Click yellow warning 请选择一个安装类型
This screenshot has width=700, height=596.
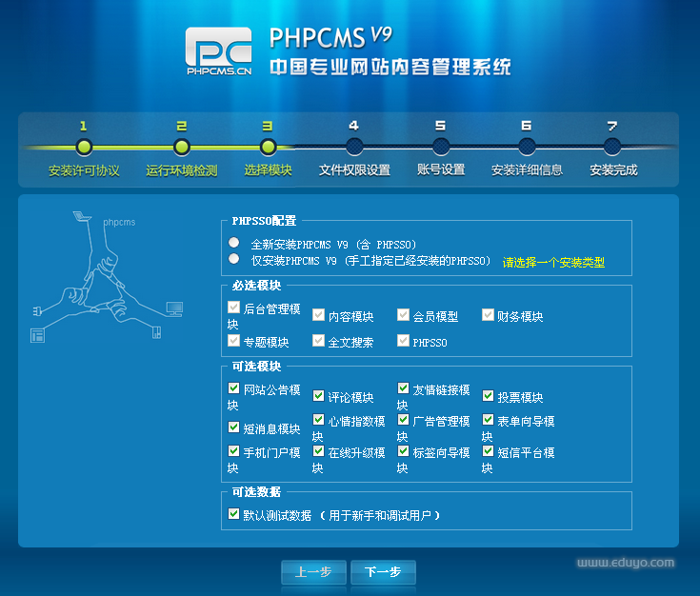point(553,263)
